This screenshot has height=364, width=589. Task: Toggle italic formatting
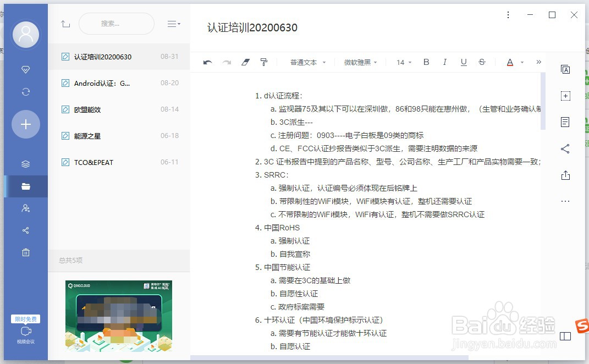444,62
